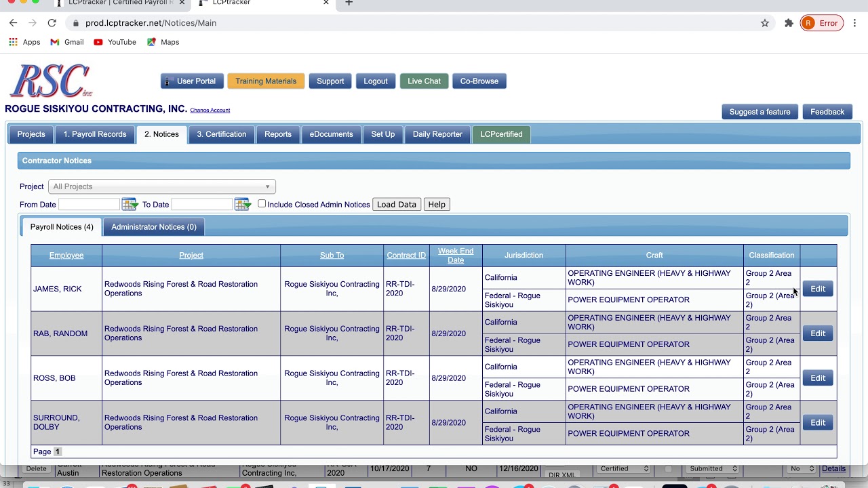Click the browser back arrow
The width and height of the screenshot is (868, 488).
point(13,23)
